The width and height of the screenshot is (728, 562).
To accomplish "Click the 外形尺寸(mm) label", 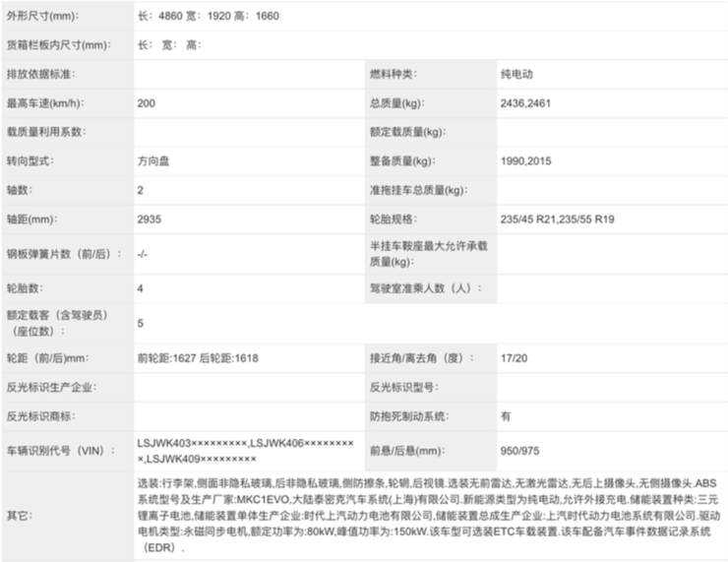I will [42, 17].
